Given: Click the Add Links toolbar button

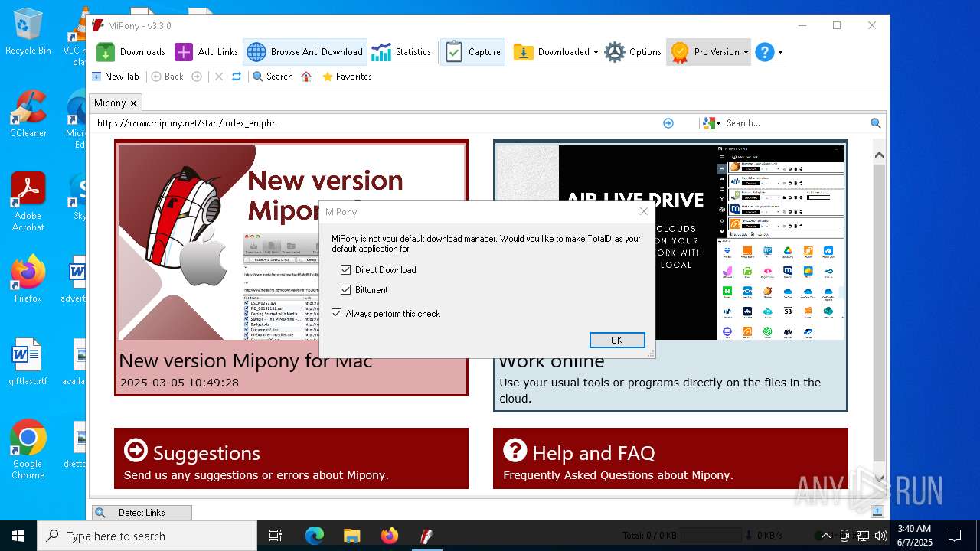Looking at the screenshot, I should 207,52.
